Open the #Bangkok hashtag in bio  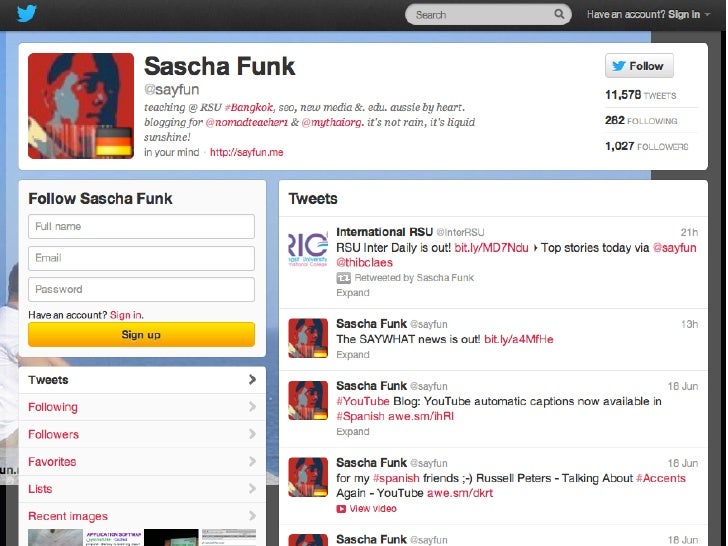tap(249, 107)
